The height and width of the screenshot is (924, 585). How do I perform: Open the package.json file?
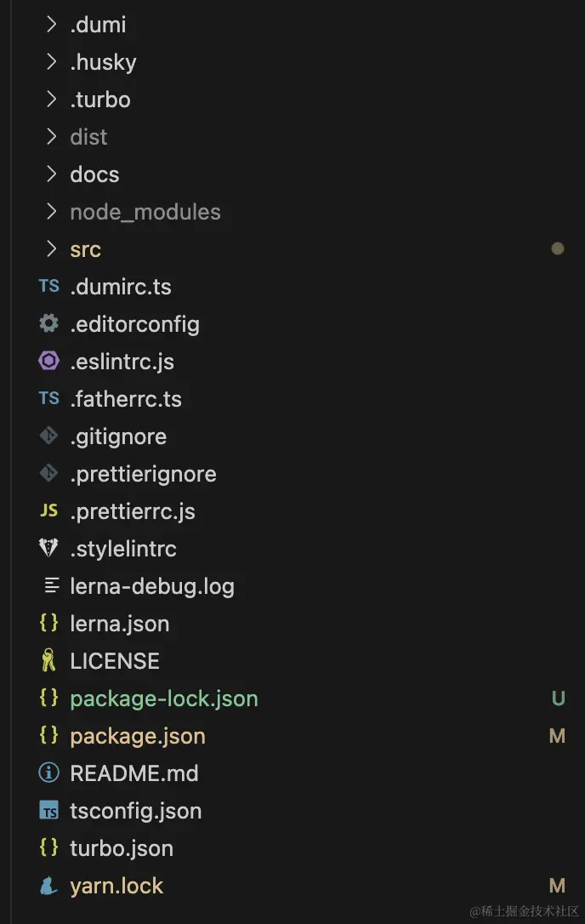(138, 736)
